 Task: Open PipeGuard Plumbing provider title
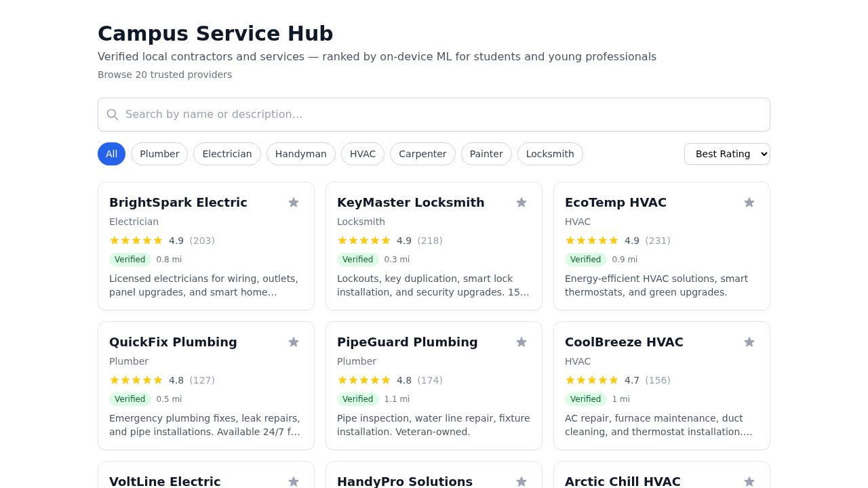click(408, 342)
